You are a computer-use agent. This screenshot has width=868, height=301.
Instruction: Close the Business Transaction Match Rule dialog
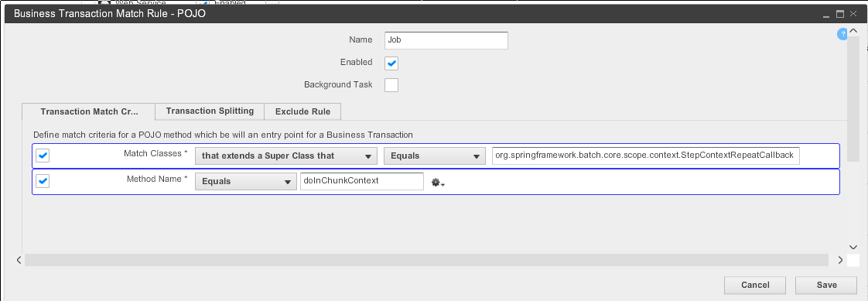click(853, 15)
